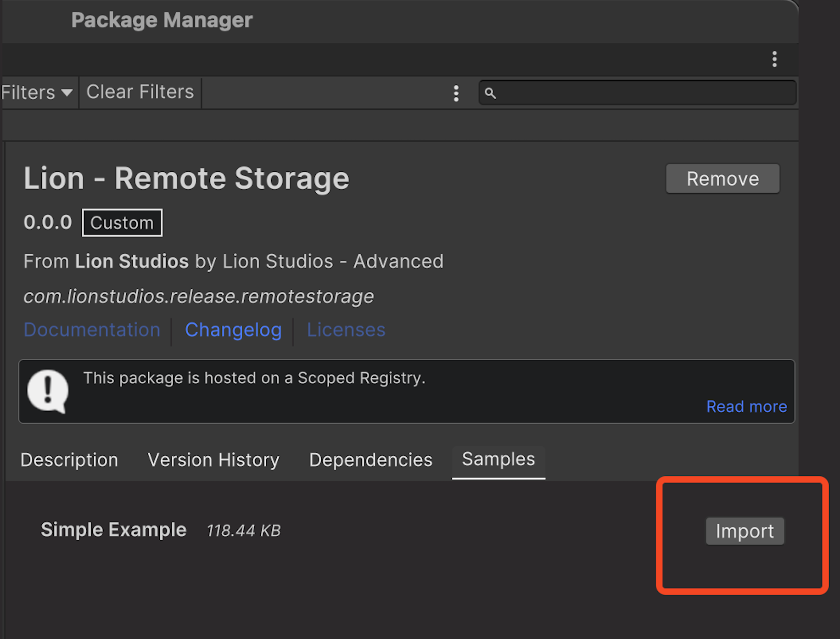This screenshot has width=840, height=639.
Task: Open the Version History tab
Action: pyautogui.click(x=213, y=460)
